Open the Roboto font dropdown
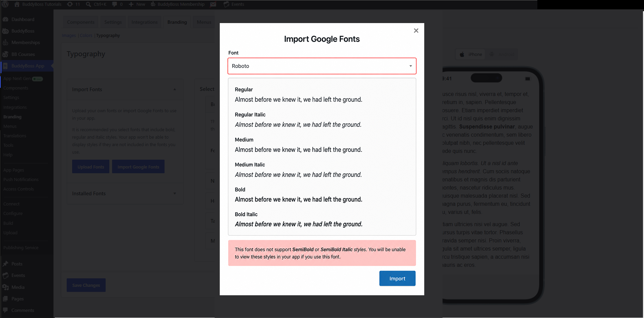 [x=322, y=66]
